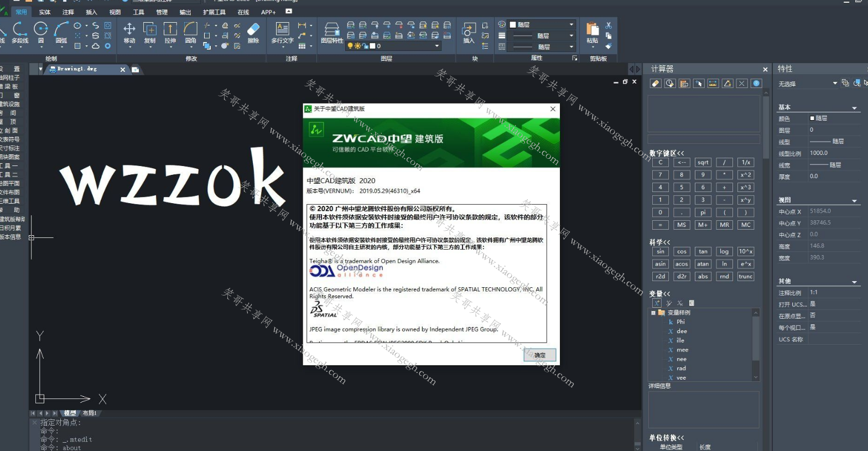Click the trunc scientific button

click(x=746, y=277)
